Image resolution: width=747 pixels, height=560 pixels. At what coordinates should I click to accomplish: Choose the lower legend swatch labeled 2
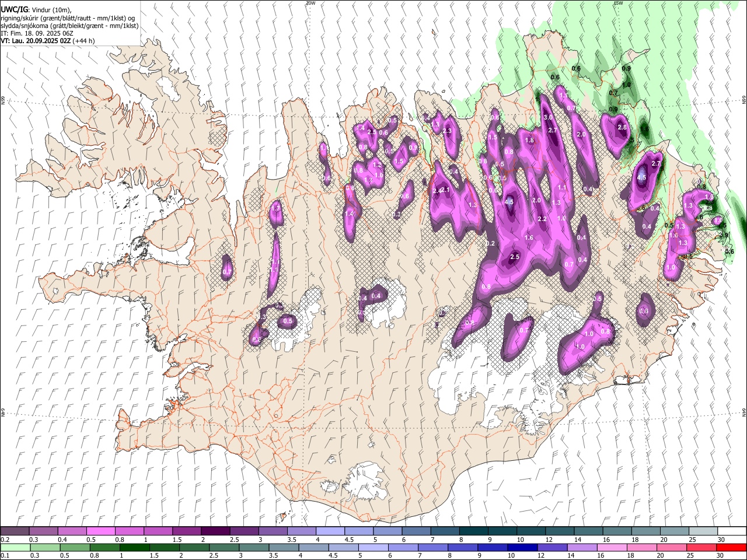coord(194,547)
